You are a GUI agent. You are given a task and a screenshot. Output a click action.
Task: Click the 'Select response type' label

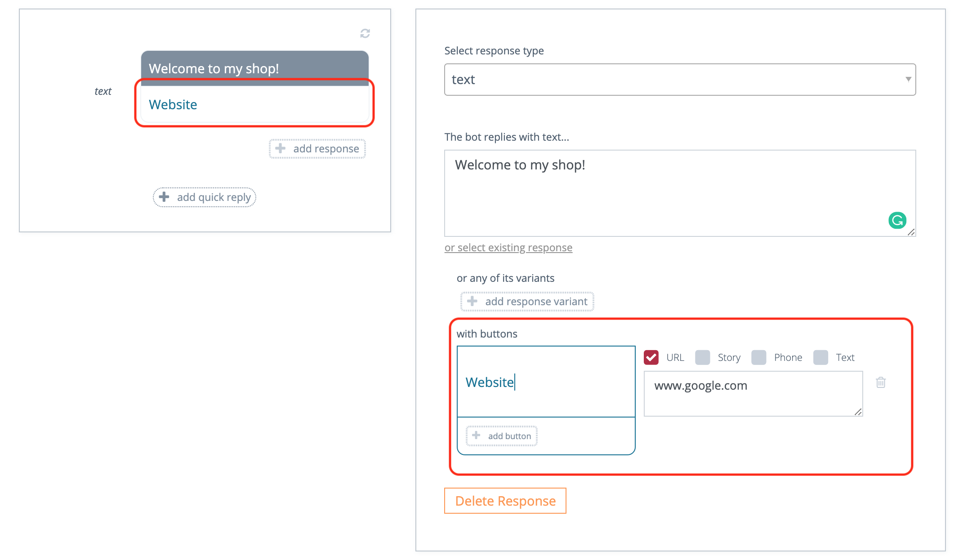coord(494,51)
